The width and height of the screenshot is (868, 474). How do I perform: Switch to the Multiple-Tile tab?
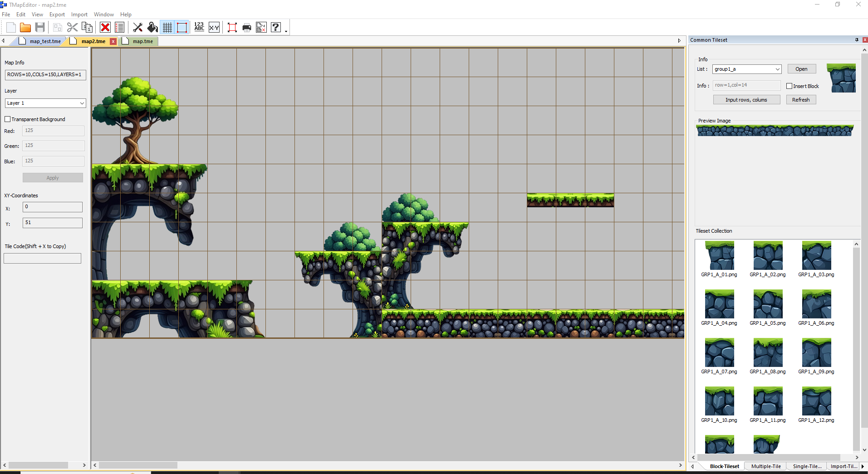click(x=766, y=466)
